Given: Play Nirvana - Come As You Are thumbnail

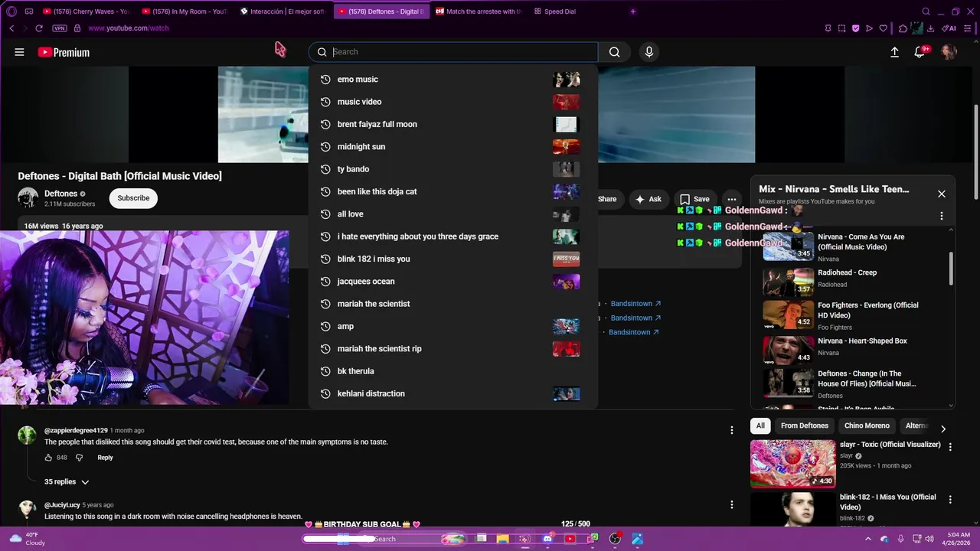Looking at the screenshot, I should pyautogui.click(x=789, y=246).
